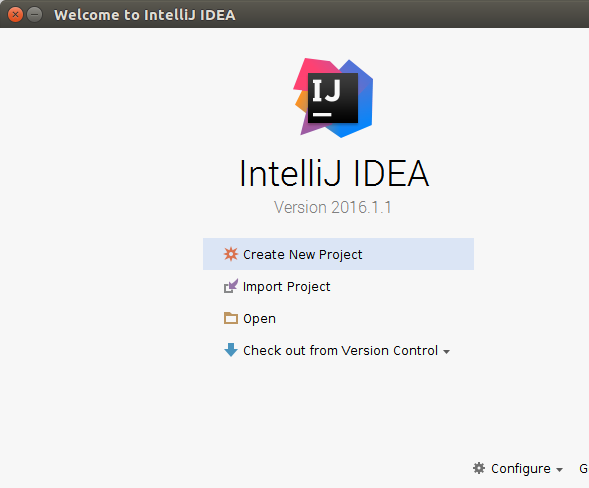Open the Configure menu label
The height and width of the screenshot is (488, 589).
point(521,468)
